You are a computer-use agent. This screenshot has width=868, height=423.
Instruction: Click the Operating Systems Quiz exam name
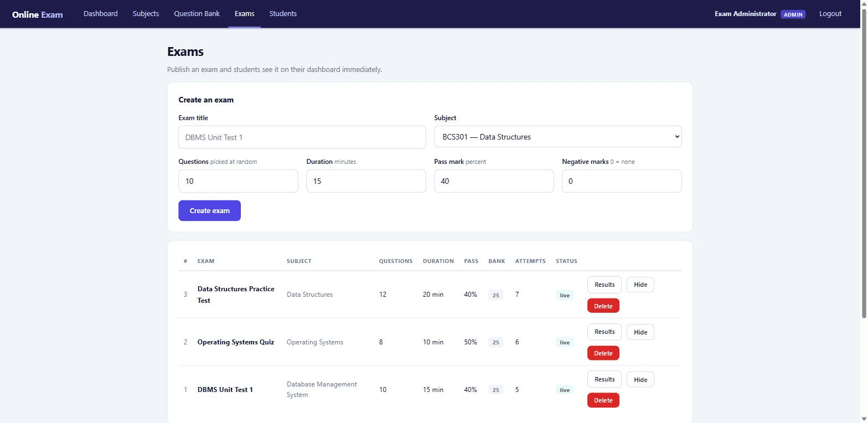[236, 342]
